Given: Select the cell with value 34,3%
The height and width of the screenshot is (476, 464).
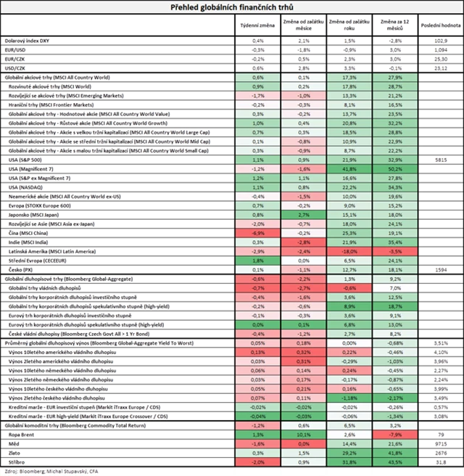Looking at the screenshot, I should click(396, 186).
